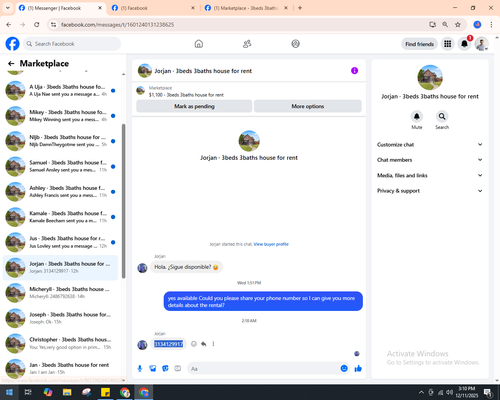Expand Customize chat section
This screenshot has height=400, width=500.
[x=430, y=145]
